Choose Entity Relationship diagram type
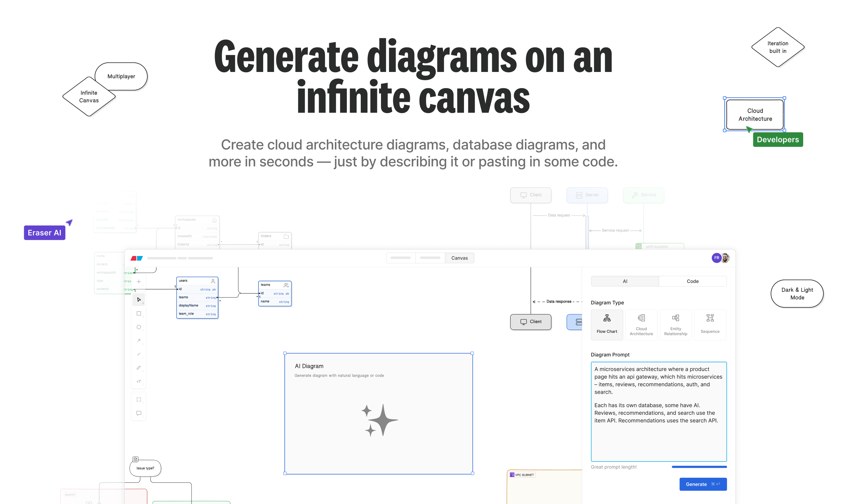 point(675,325)
